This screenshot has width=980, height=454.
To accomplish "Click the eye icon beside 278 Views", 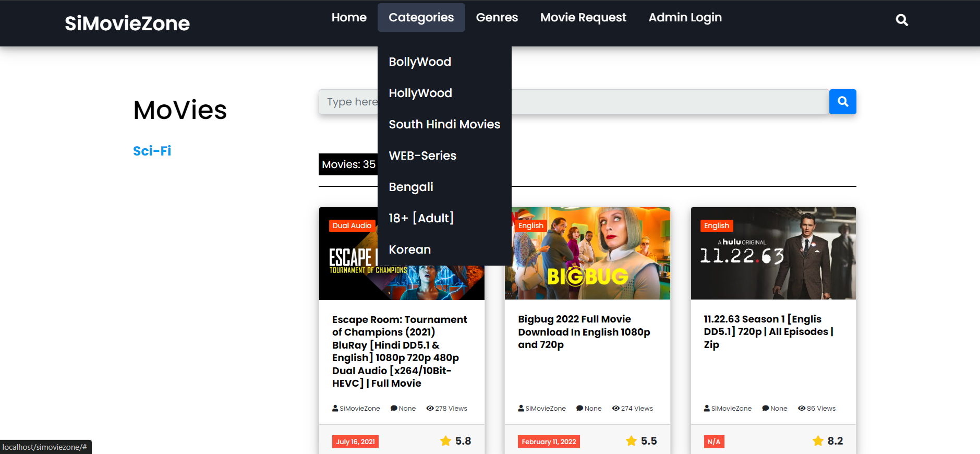I will click(x=430, y=408).
